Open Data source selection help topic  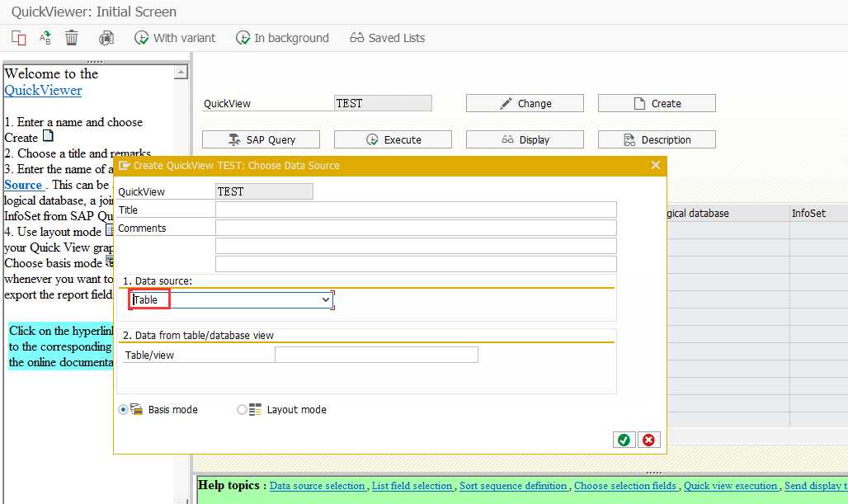317,486
